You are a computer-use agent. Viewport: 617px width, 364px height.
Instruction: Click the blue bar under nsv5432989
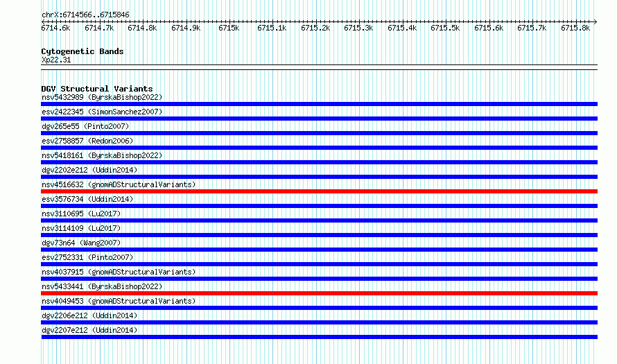(x=319, y=104)
